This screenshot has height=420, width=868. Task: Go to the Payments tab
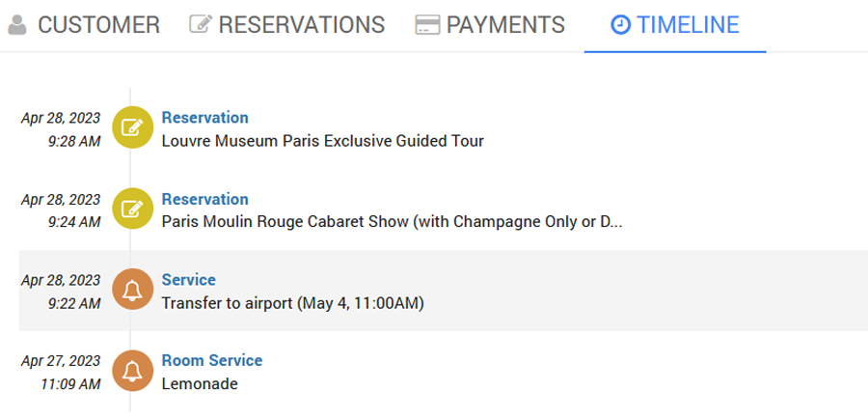[490, 25]
